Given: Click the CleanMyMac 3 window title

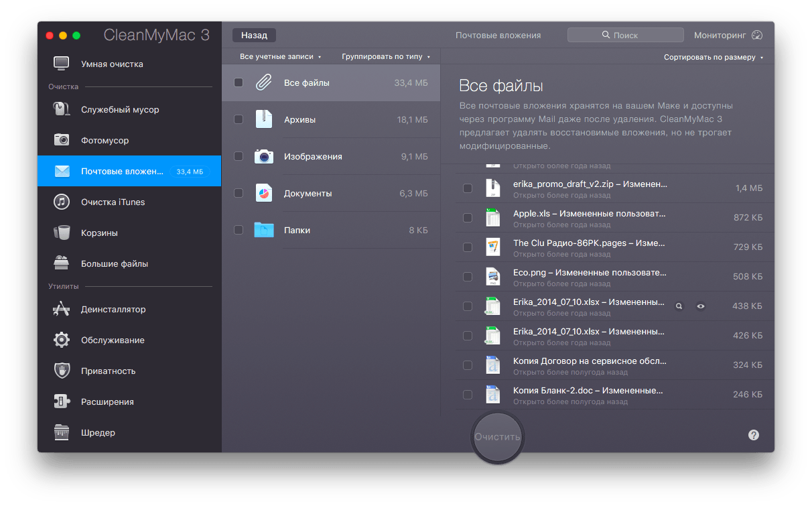Looking at the screenshot, I should coord(157,36).
